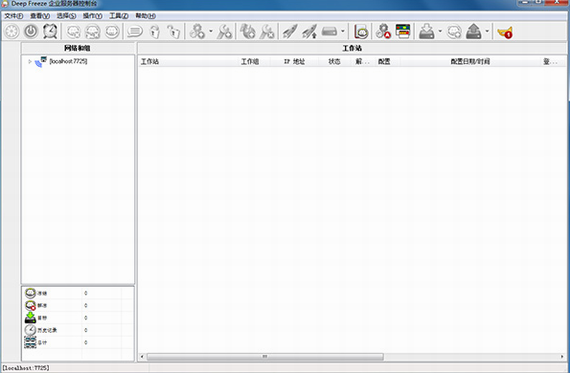Image resolution: width=570 pixels, height=373 pixels.
Task: Click the frozen bear icon in status panel
Action: (x=31, y=293)
